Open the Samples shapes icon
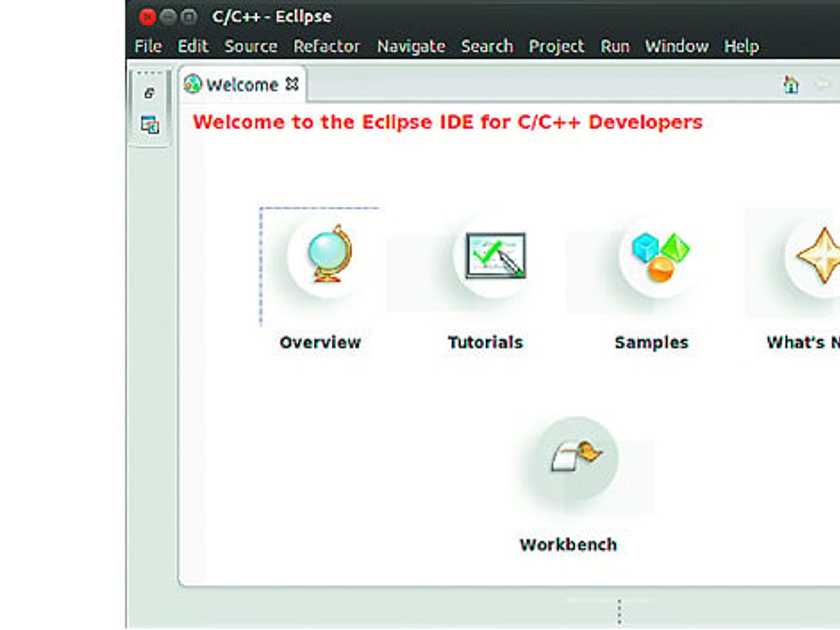Viewport: 840px width, 630px height. pos(661,256)
